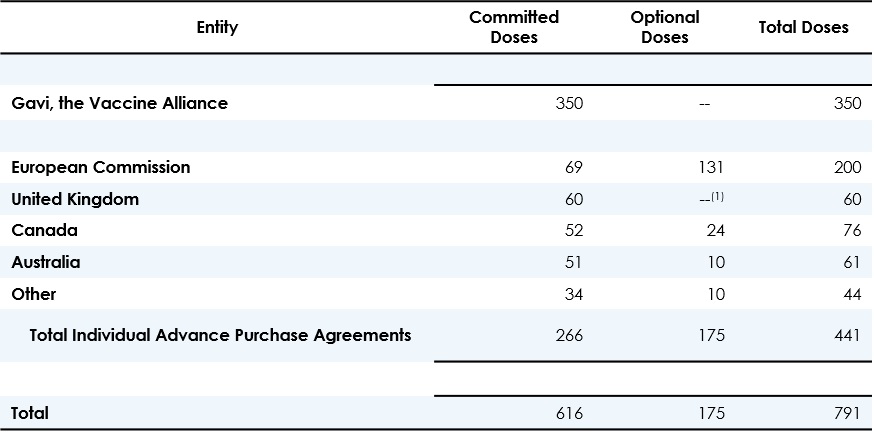The image size is (874, 433).
Task: Click the Entity column header
Action: pyautogui.click(x=217, y=28)
